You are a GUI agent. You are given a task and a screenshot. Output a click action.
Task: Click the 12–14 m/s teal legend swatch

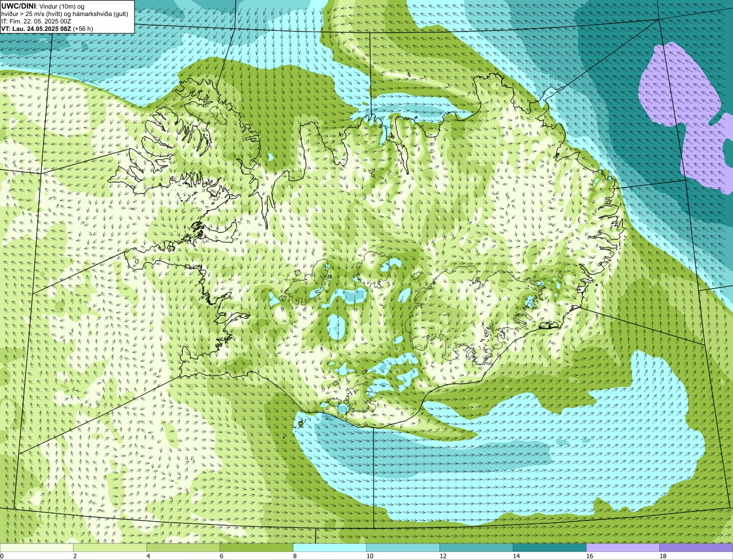click(x=476, y=547)
